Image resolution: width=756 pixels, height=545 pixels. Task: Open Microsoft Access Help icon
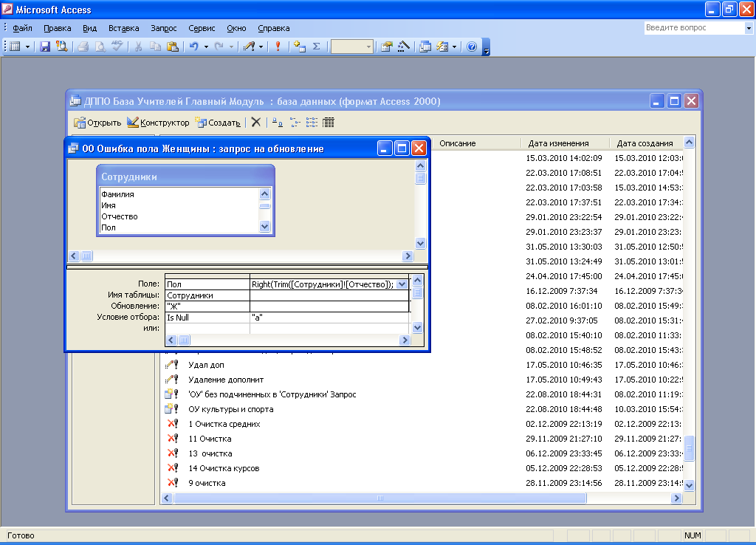472,47
